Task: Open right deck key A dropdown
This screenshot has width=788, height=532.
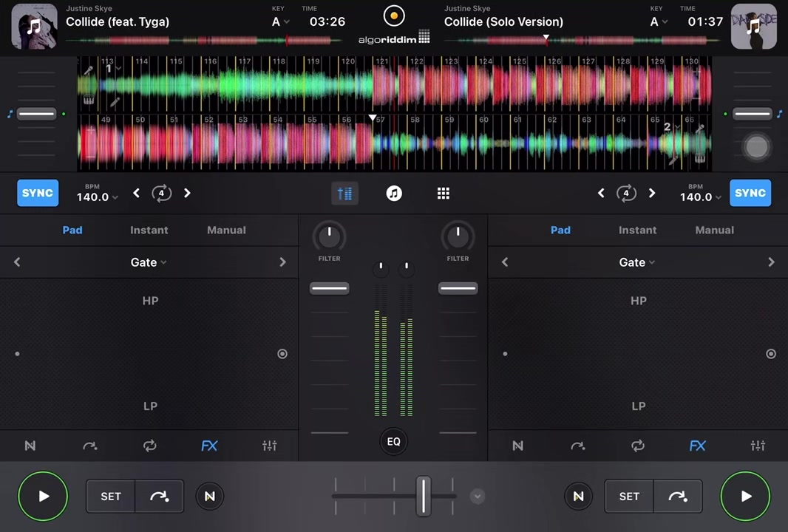Action: 659,21
